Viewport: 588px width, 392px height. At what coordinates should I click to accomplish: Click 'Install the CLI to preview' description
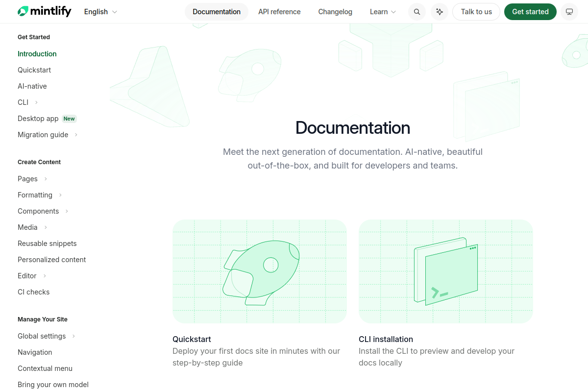[437, 357]
